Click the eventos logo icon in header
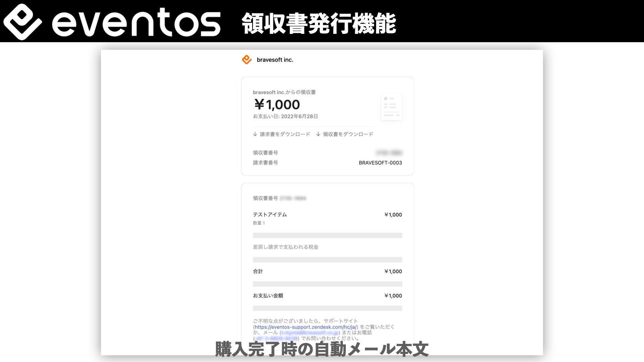Image resolution: width=644 pixels, height=362 pixels. coord(23,22)
